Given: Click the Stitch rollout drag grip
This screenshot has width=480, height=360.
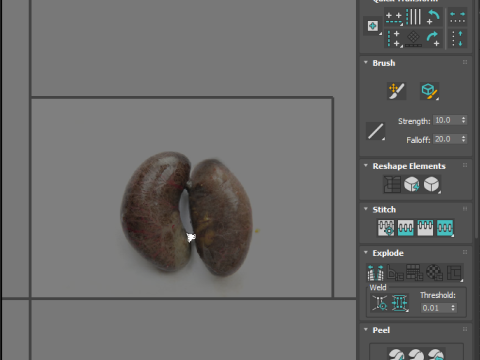Looking at the screenshot, I should [465, 209].
